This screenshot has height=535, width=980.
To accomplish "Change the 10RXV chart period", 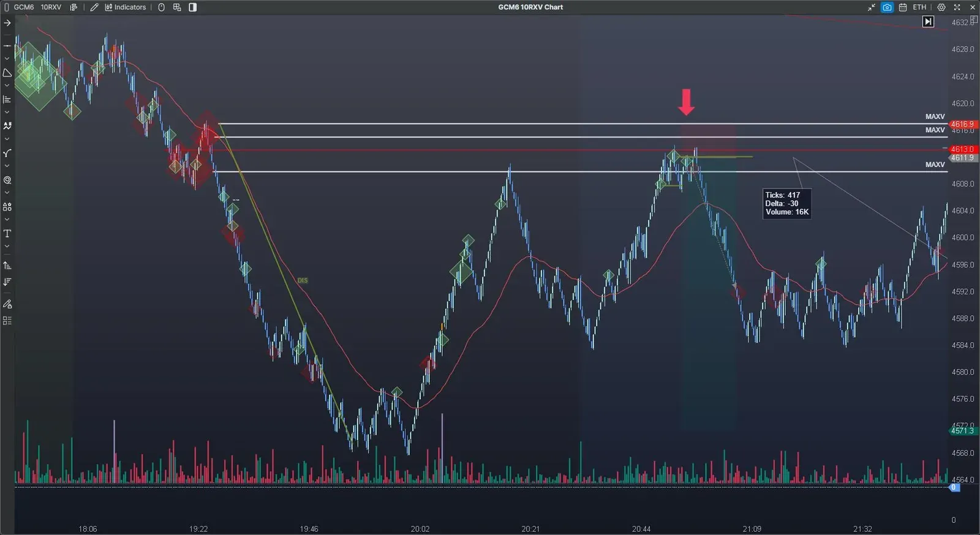I will pyautogui.click(x=51, y=7).
